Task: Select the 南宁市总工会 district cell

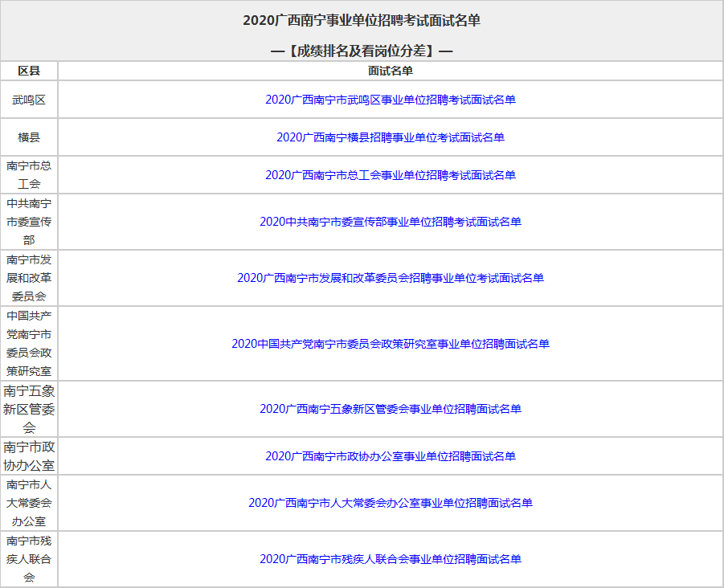Action: pos(29,175)
